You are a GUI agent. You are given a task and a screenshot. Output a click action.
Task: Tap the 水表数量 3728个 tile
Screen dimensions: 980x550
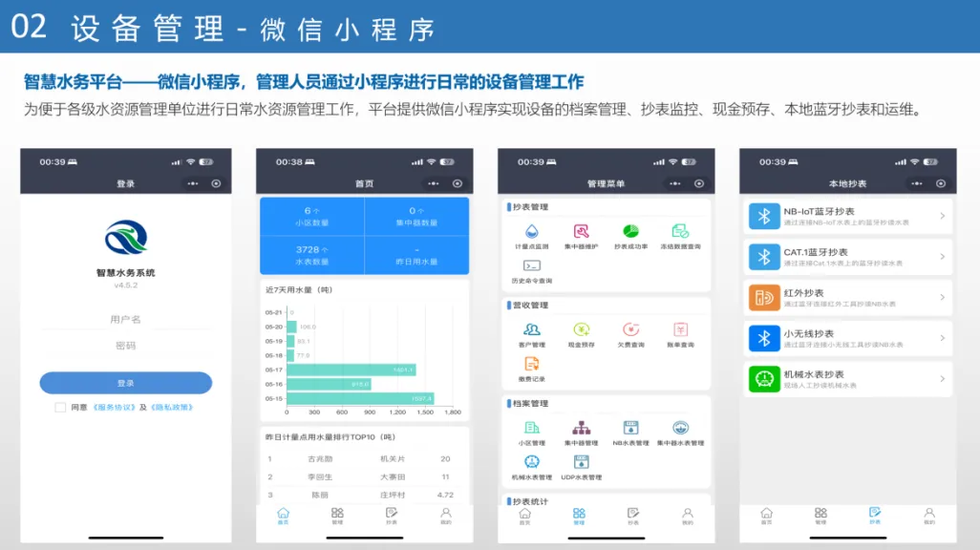(x=312, y=255)
